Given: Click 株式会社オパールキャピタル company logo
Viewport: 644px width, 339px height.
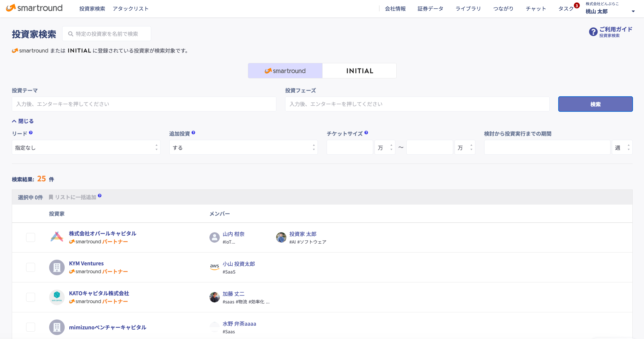Looking at the screenshot, I should [57, 237].
